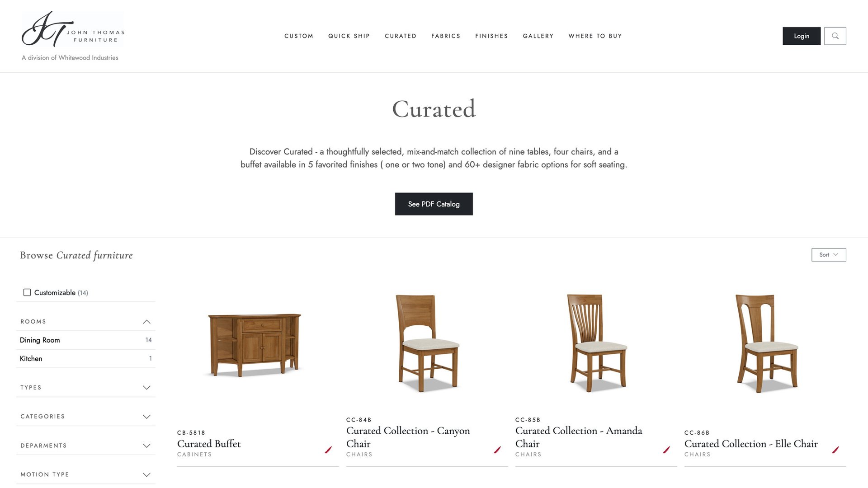
Task: Click the search icon in the header
Action: [x=835, y=36]
